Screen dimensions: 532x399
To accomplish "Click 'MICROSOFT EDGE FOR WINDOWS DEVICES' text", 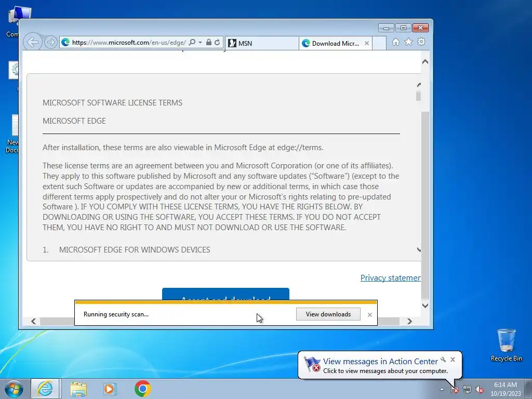I will [x=135, y=250].
